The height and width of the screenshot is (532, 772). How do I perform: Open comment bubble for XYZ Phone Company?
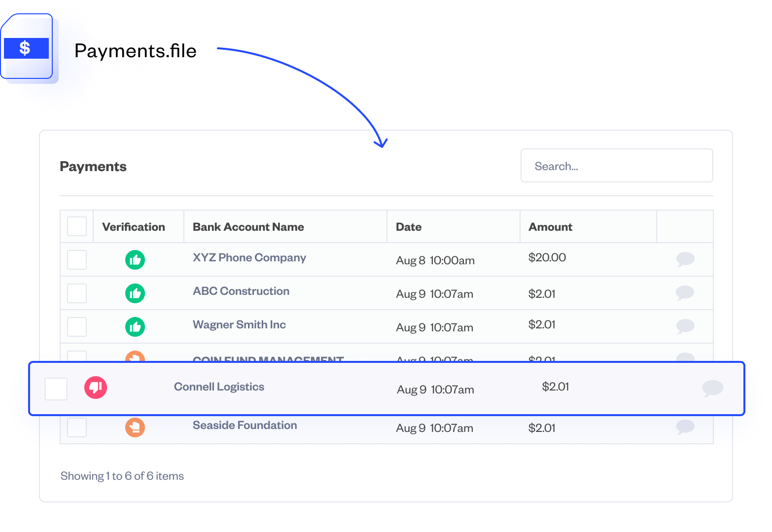click(x=685, y=259)
